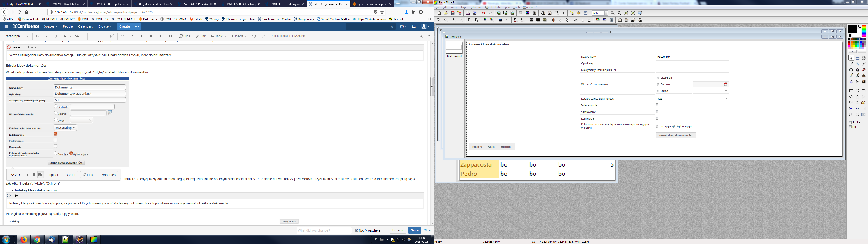Click the Open file icon in PhotoFiltre
The height and width of the screenshot is (244, 868).
click(446, 13)
